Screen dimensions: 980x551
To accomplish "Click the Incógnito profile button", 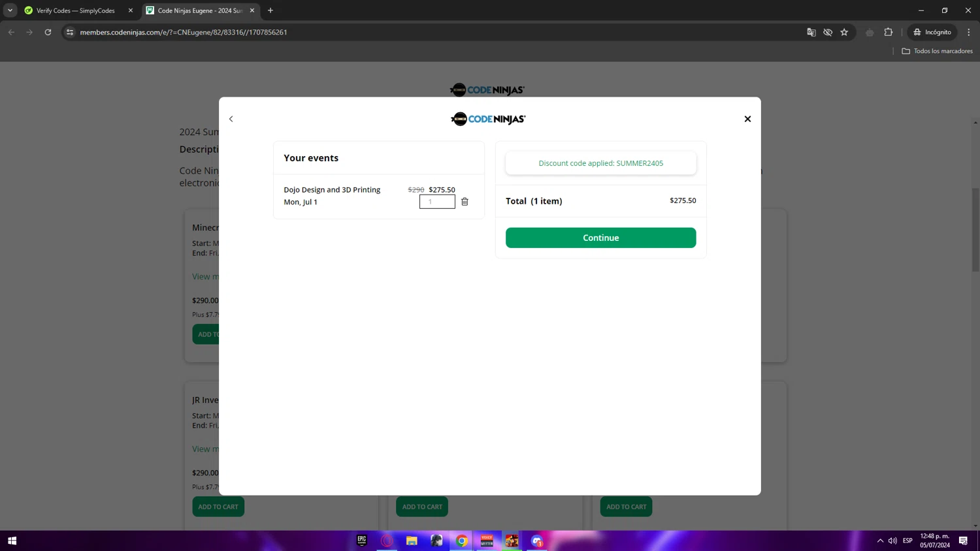I will pyautogui.click(x=932, y=32).
